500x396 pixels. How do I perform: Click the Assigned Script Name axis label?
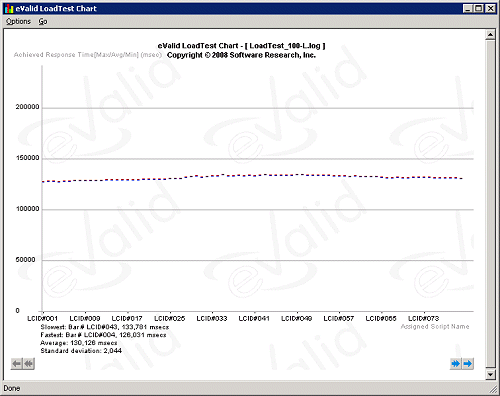pos(435,327)
